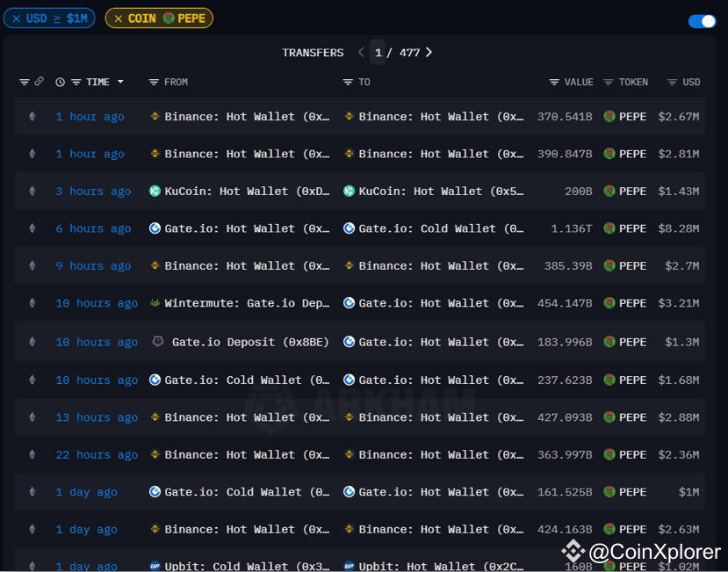Edit the transfers page number field
Viewport: 728px width, 572px height.
point(378,53)
